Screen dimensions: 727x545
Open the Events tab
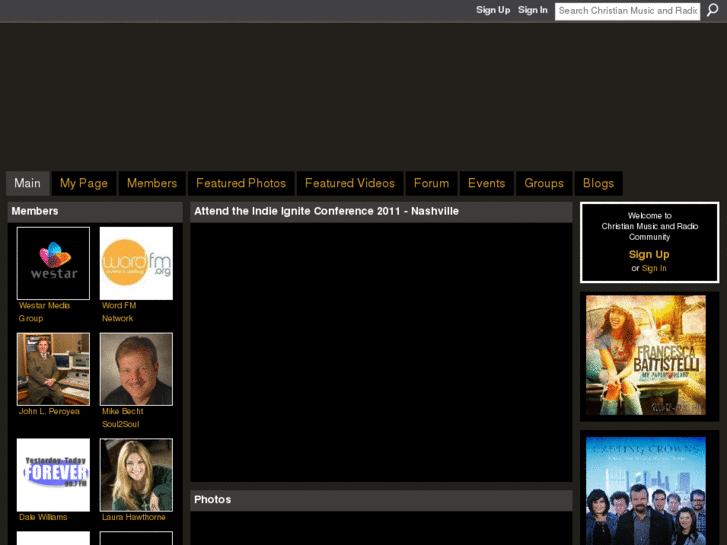click(486, 183)
